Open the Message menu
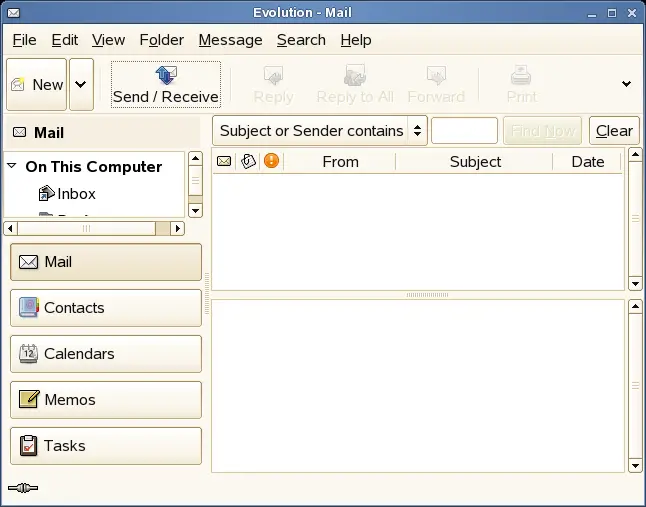This screenshot has height=507, width=646. 230,40
